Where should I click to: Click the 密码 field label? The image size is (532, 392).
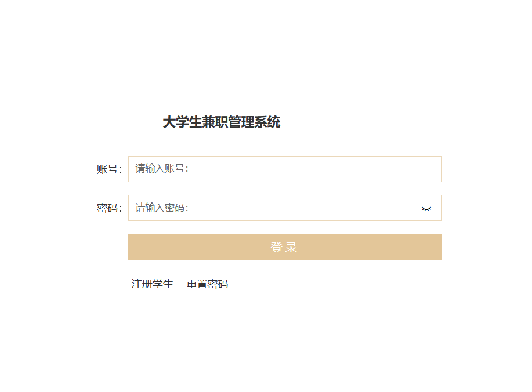click(109, 208)
